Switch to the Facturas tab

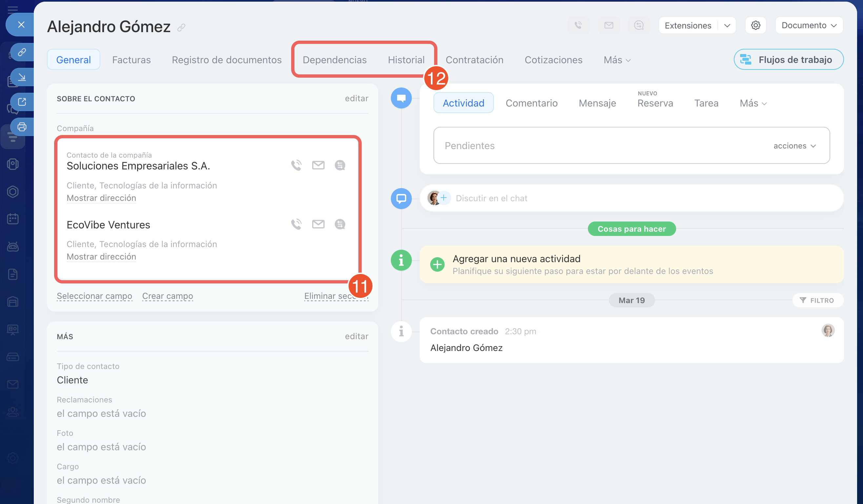point(131,60)
